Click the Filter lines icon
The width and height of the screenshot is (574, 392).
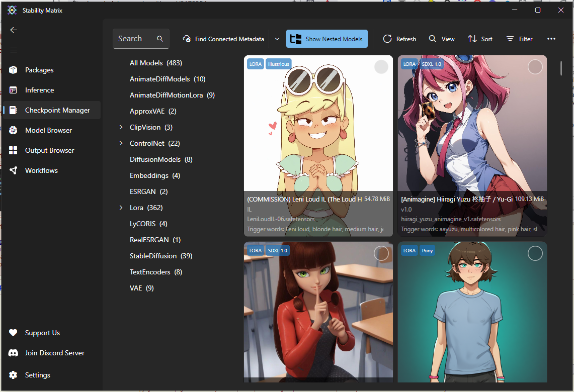click(x=510, y=39)
